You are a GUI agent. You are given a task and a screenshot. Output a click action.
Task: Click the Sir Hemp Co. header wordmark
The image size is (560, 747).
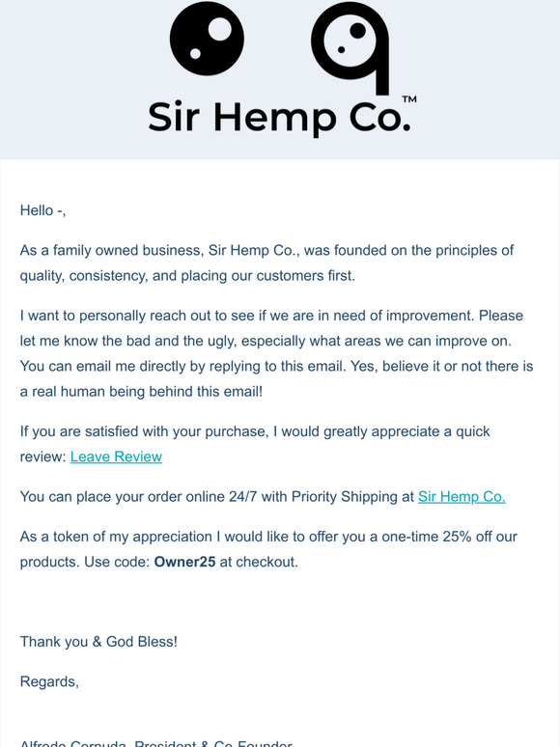click(279, 118)
